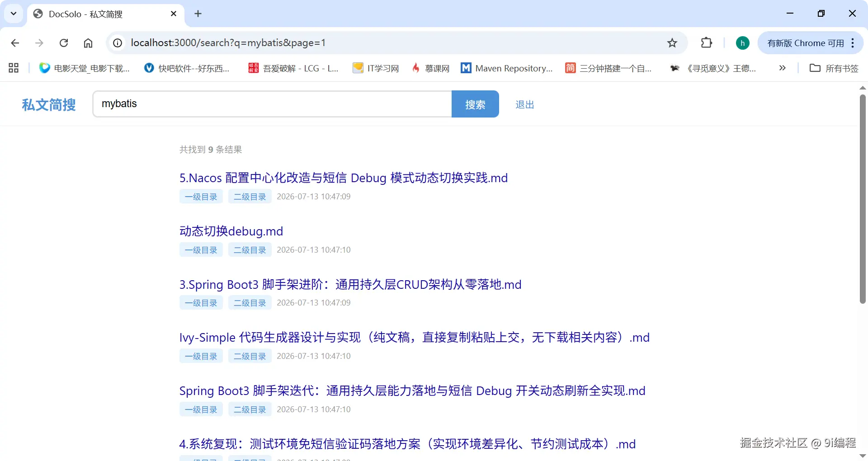Click the 共找到 9 条结果 text
This screenshot has width=868, height=461.
coord(211,150)
